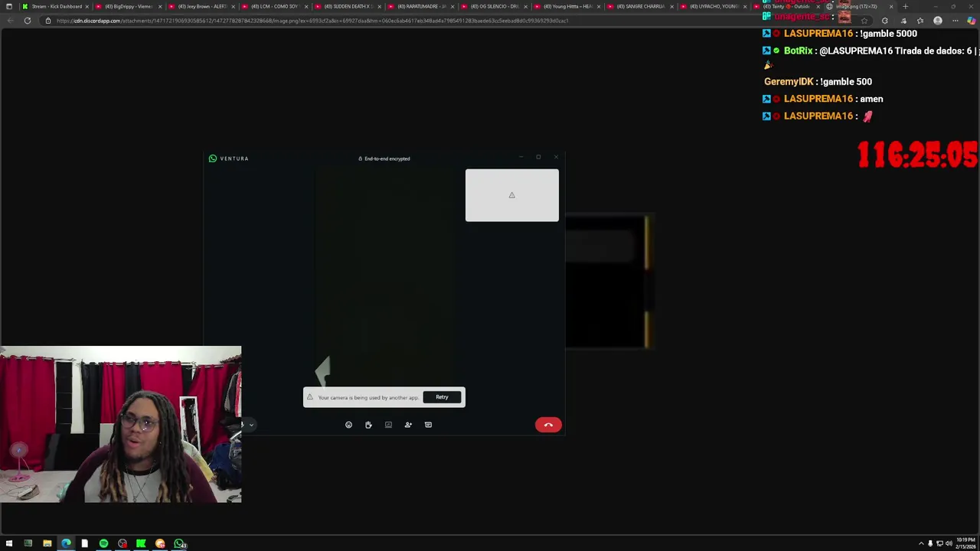The image size is (980, 551).
Task: Open WhatsApp from the taskbar
Action: click(179, 544)
